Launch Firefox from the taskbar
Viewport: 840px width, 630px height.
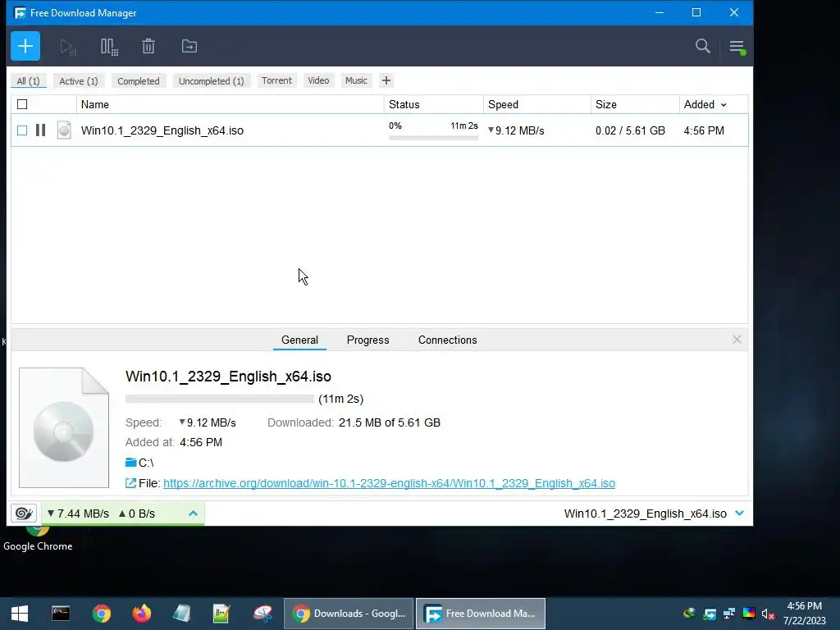[x=141, y=614]
